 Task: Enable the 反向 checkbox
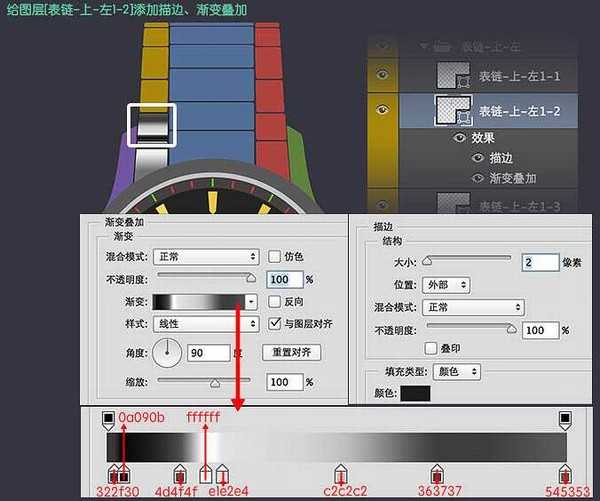click(x=275, y=301)
